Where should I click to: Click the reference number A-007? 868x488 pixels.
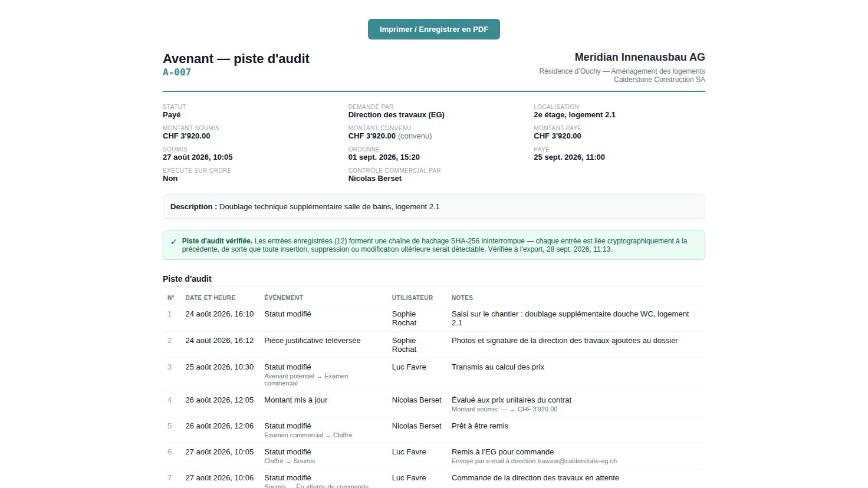click(177, 72)
